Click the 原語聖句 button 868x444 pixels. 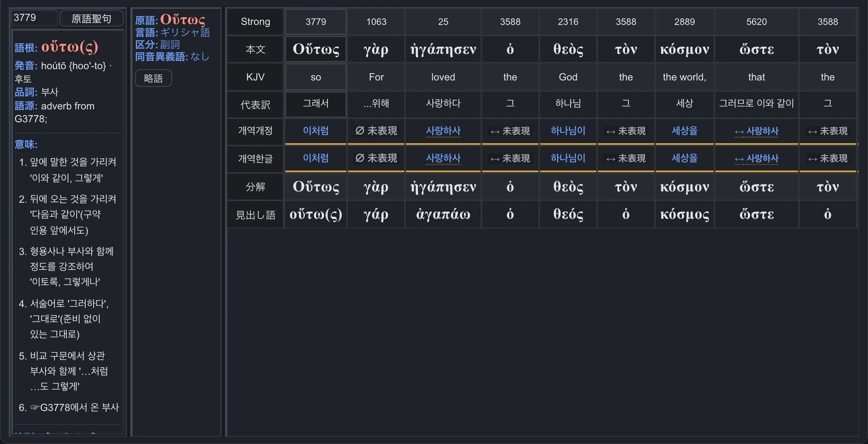(92, 18)
